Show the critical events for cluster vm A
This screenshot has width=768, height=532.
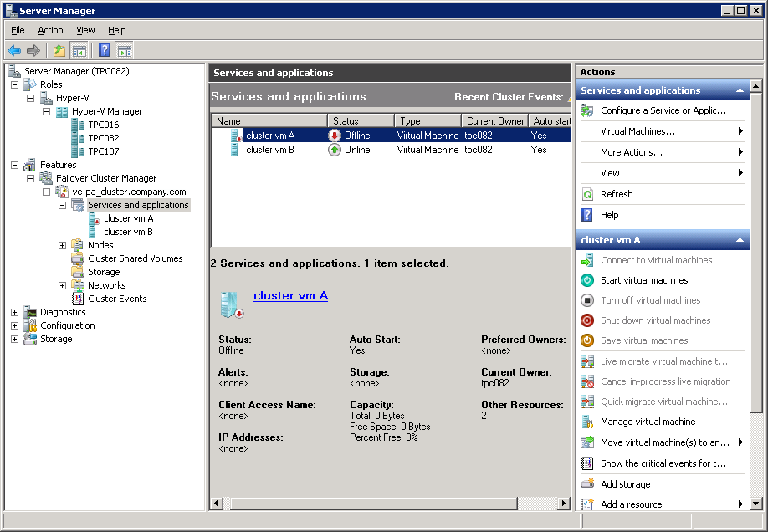(x=661, y=463)
